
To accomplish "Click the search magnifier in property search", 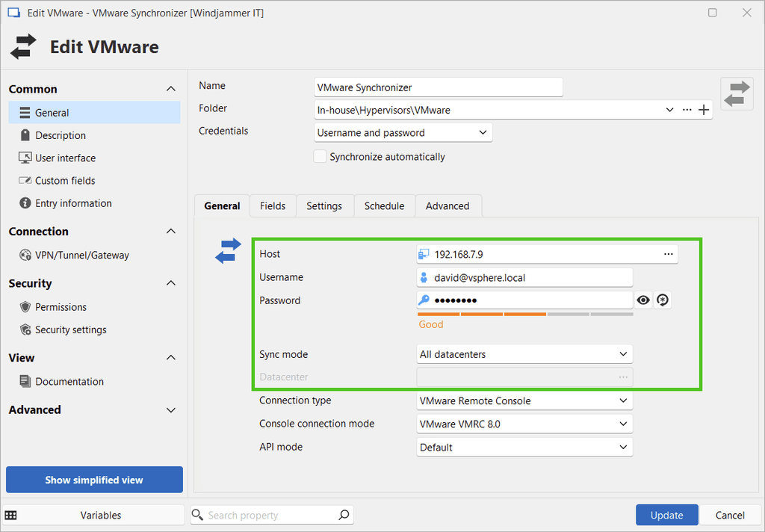I will tap(344, 515).
